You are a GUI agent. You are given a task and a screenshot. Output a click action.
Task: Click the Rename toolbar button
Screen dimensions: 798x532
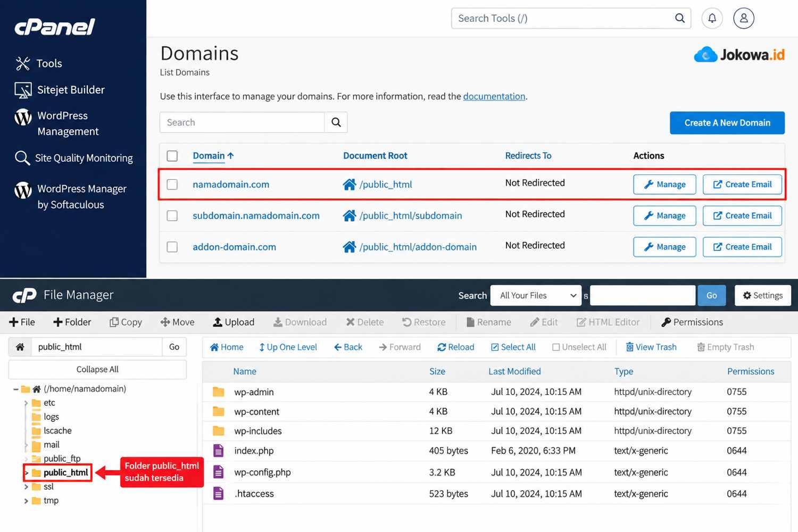[489, 322]
